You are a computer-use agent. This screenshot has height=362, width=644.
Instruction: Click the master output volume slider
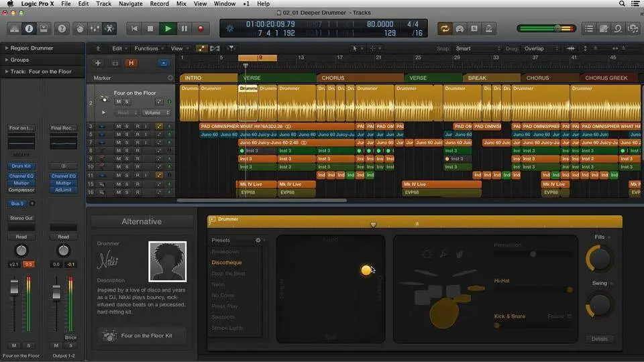[x=557, y=28]
